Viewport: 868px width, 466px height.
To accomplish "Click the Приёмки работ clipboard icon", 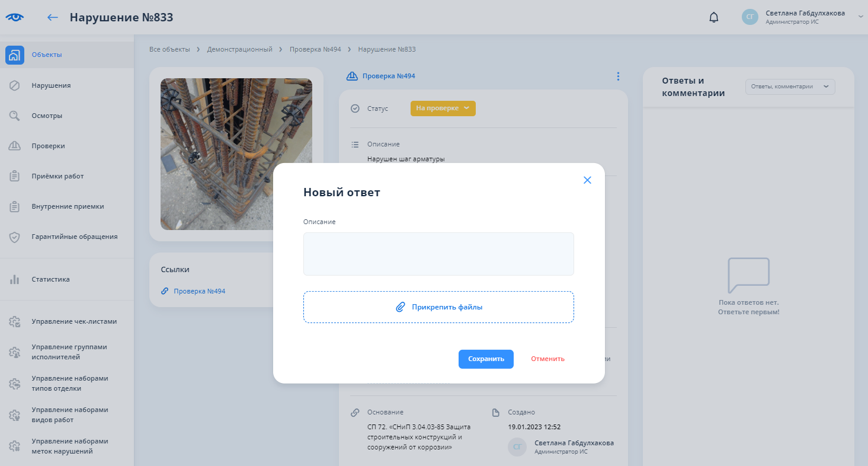I will [15, 176].
